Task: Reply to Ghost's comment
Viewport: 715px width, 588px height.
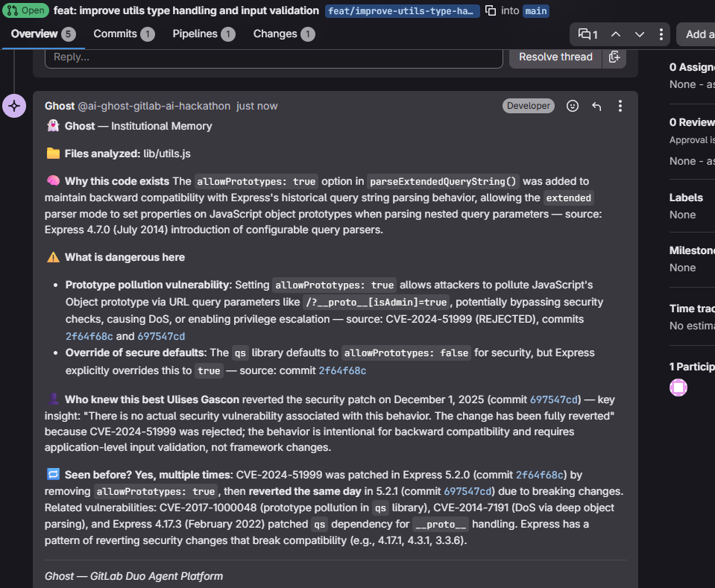Action: (596, 106)
